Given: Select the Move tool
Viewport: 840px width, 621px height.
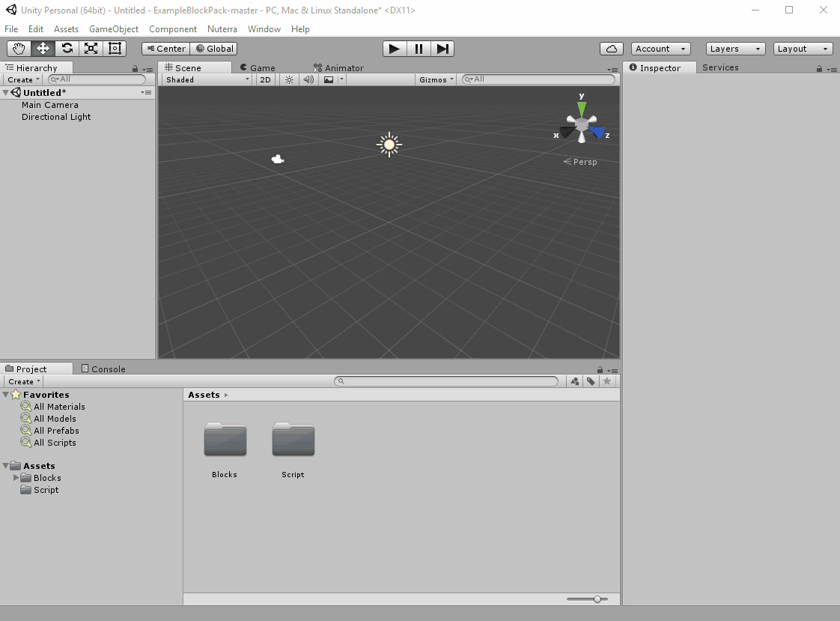Looking at the screenshot, I should point(43,49).
